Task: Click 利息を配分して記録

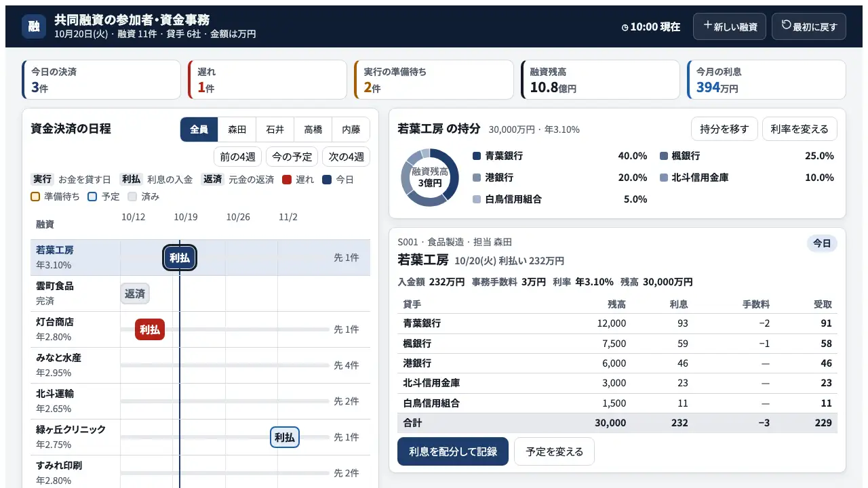Action: coord(453,451)
